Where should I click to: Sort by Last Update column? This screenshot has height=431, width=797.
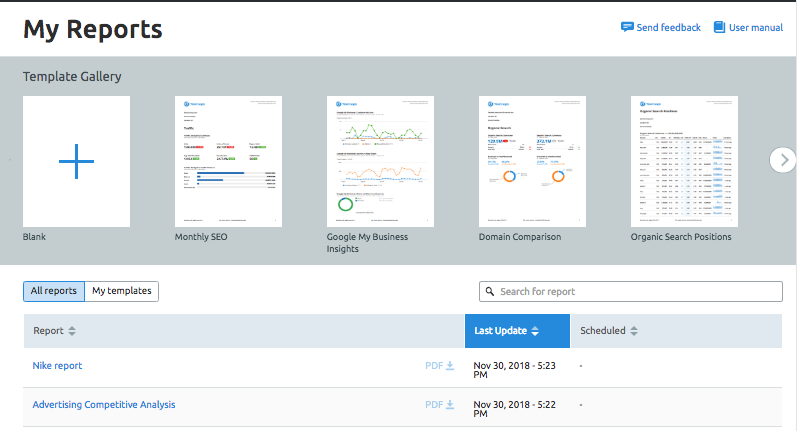click(536, 331)
